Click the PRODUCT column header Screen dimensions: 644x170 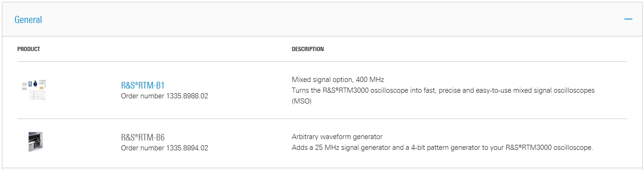point(28,49)
